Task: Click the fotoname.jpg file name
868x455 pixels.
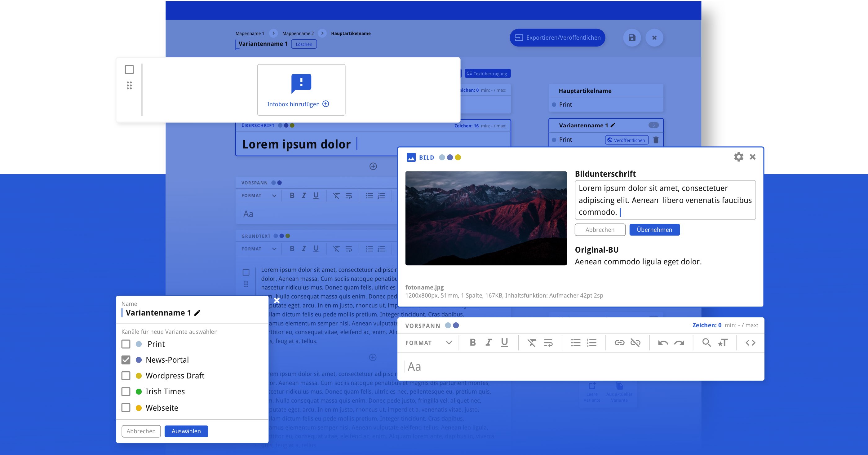Action: pos(424,287)
